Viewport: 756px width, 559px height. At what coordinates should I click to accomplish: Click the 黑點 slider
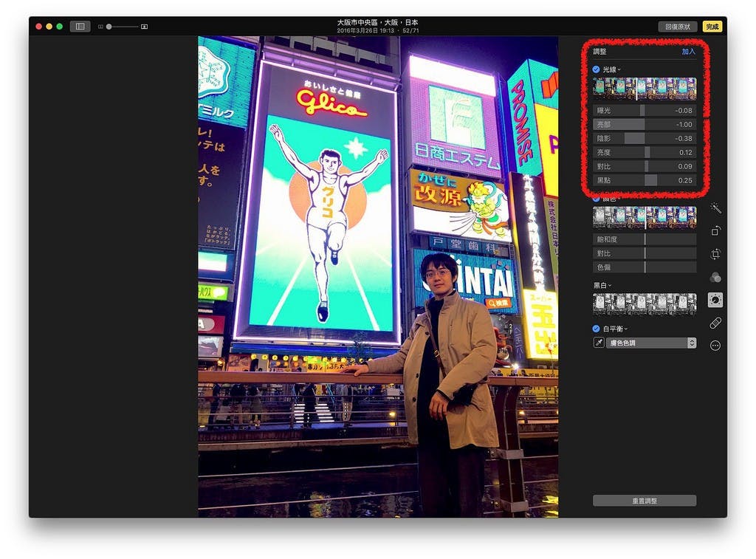click(645, 180)
